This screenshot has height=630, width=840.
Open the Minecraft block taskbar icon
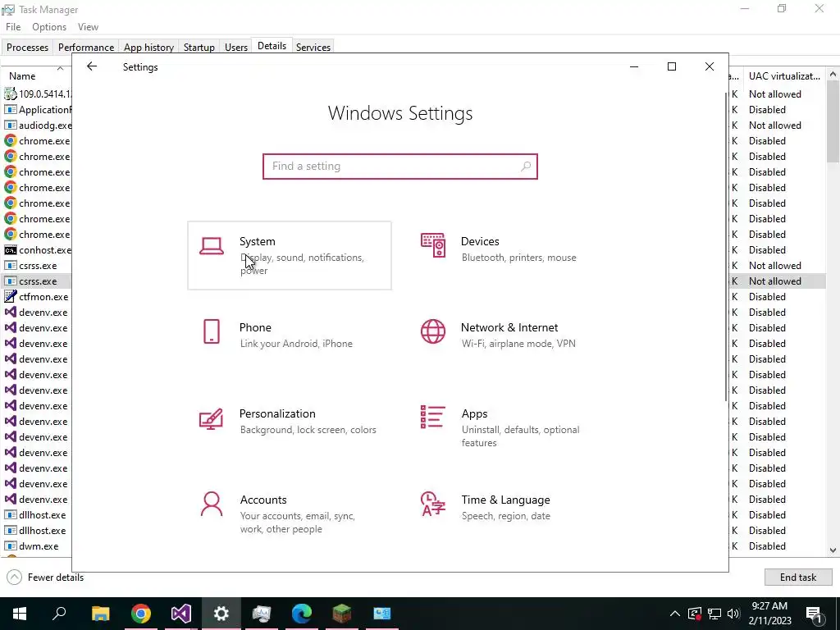pos(342,614)
